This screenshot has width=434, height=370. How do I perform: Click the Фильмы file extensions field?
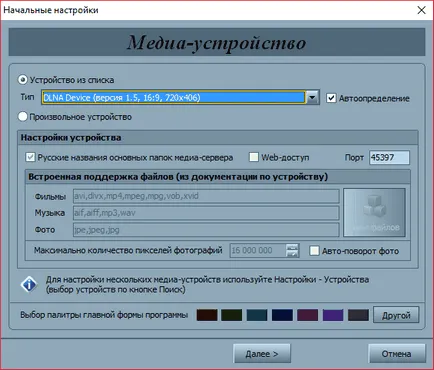[206, 196]
